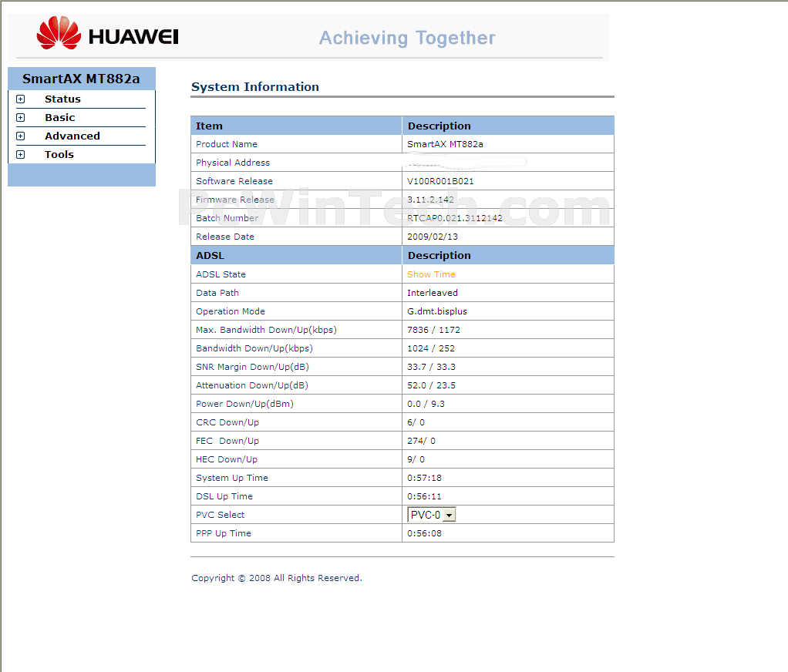Click the System Information heading
Image resolution: width=788 pixels, height=672 pixels.
tap(255, 87)
